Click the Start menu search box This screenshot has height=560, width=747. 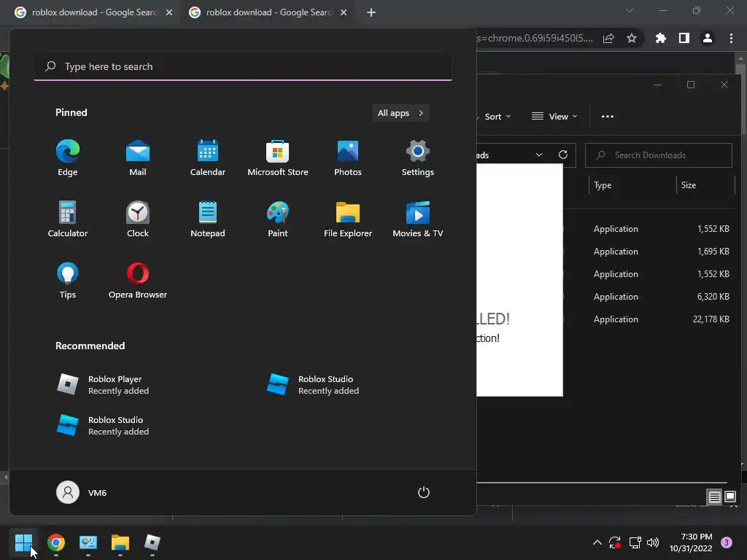click(243, 66)
